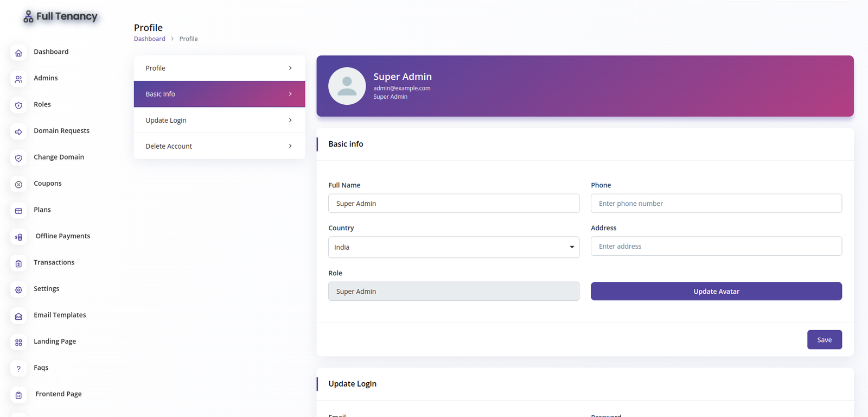Image resolution: width=868 pixels, height=417 pixels.
Task: Select the Profile item in profile menu
Action: click(219, 68)
